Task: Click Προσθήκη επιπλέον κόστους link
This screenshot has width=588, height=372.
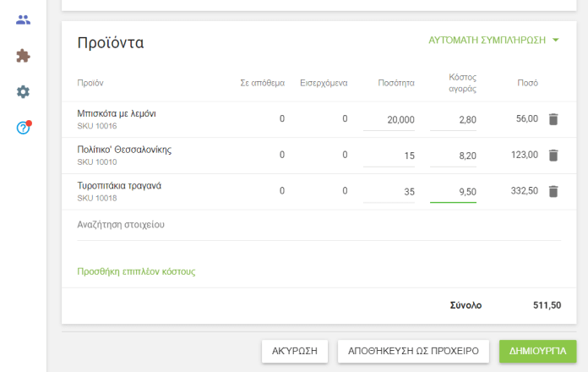Action: pyautogui.click(x=136, y=271)
